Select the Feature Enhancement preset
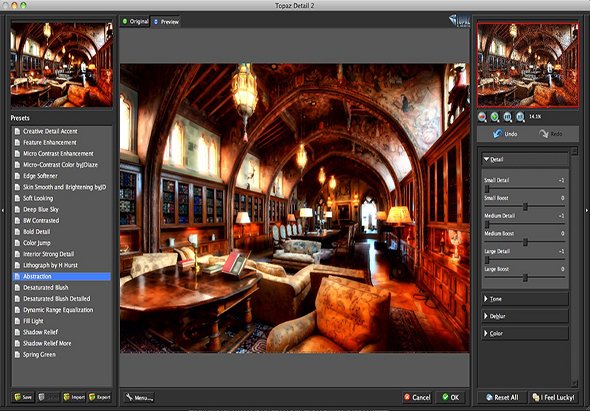The width and height of the screenshot is (590, 411). [62, 142]
